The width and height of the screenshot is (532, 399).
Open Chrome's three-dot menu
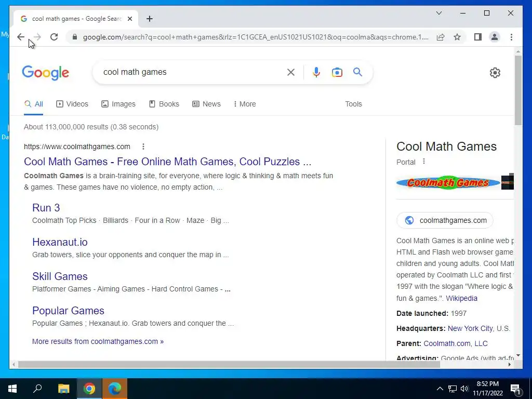click(511, 37)
